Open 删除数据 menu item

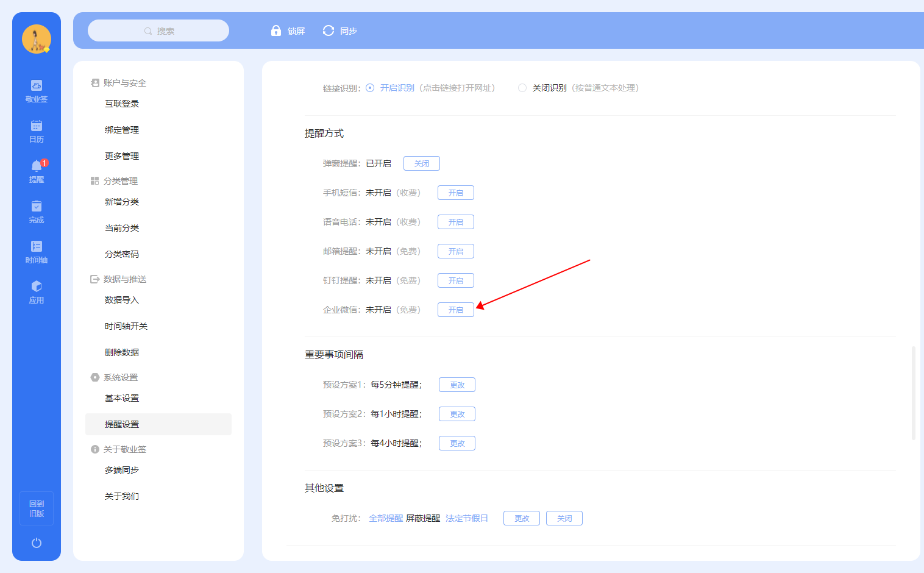click(x=122, y=352)
